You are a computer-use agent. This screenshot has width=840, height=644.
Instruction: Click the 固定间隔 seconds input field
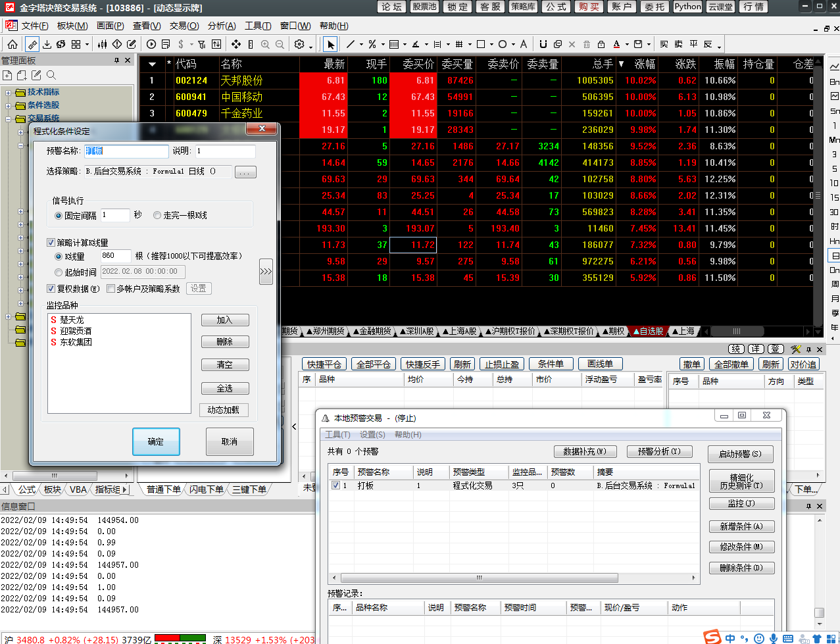(x=115, y=215)
